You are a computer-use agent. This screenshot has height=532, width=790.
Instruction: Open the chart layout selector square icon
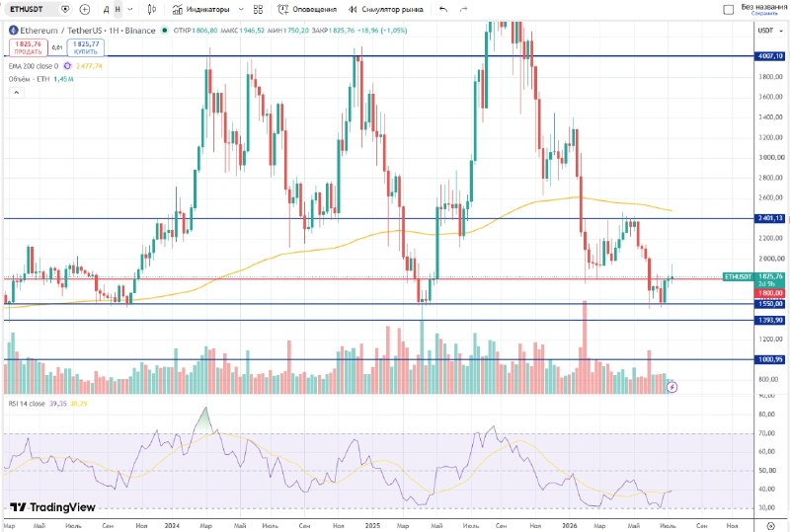point(728,10)
